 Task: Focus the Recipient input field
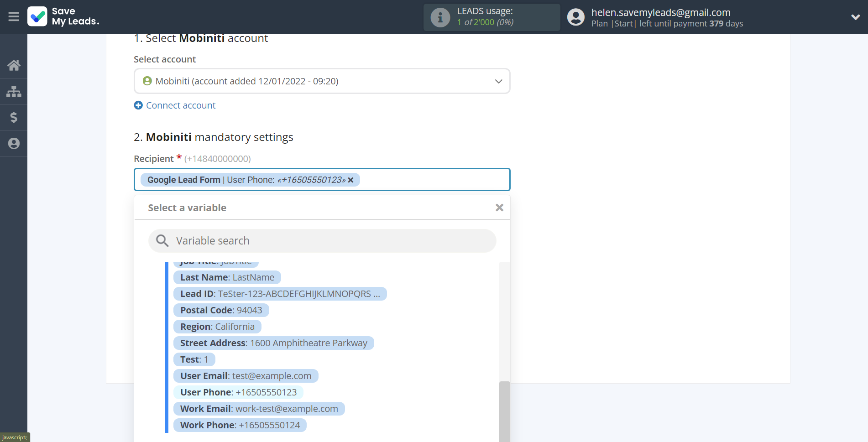coord(322,180)
